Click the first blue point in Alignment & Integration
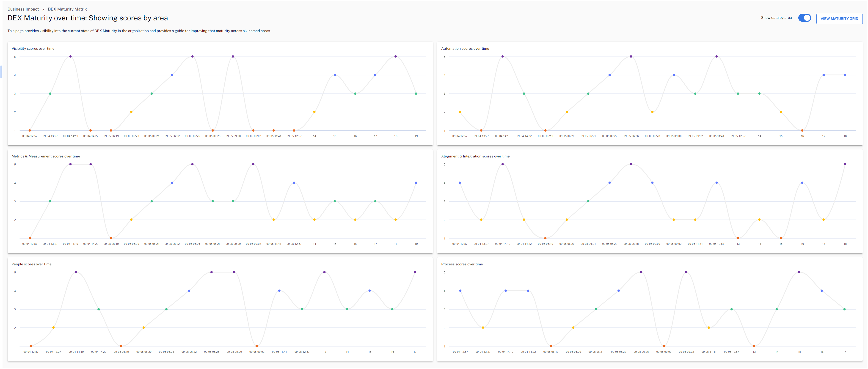The image size is (868, 369). tap(460, 183)
